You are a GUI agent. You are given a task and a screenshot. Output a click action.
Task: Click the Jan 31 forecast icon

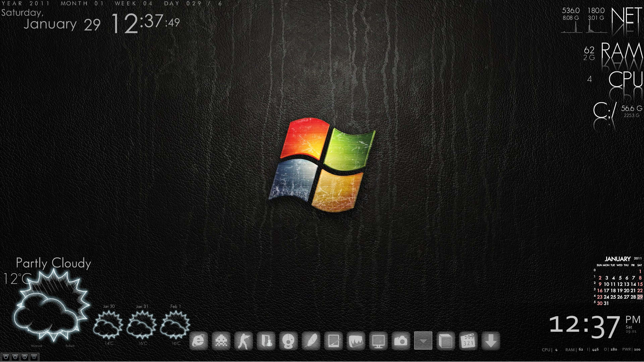coord(142,324)
